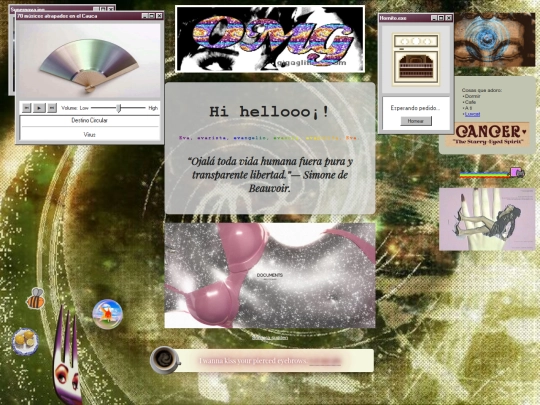Click the 'Hi hellooo¡!' heading
The width and height of the screenshot is (540, 405).
[x=270, y=112]
